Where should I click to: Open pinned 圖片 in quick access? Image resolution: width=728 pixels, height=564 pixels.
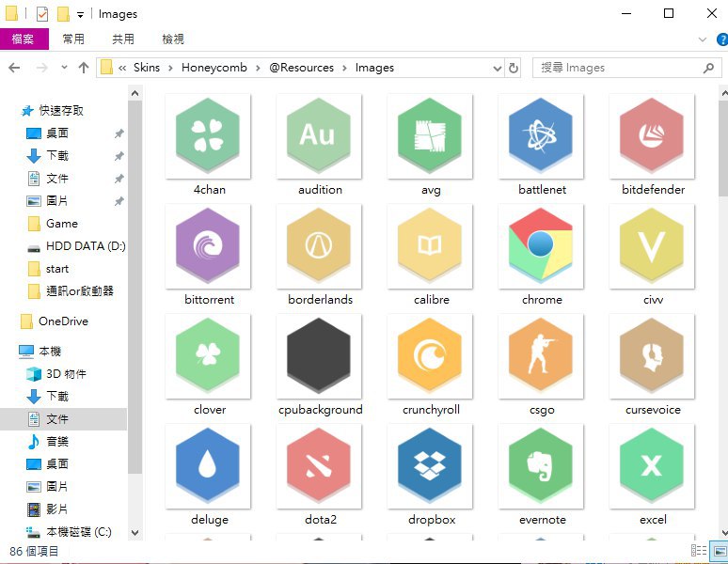(57, 201)
